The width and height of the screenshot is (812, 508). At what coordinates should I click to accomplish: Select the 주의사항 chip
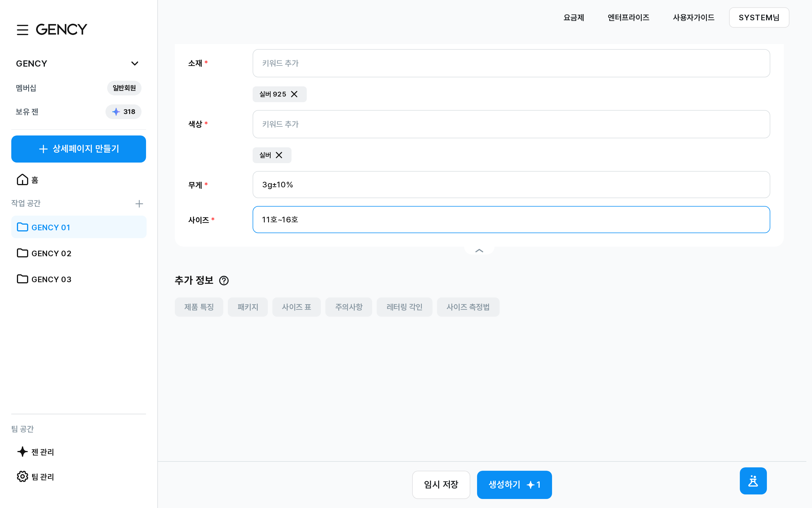tap(348, 307)
